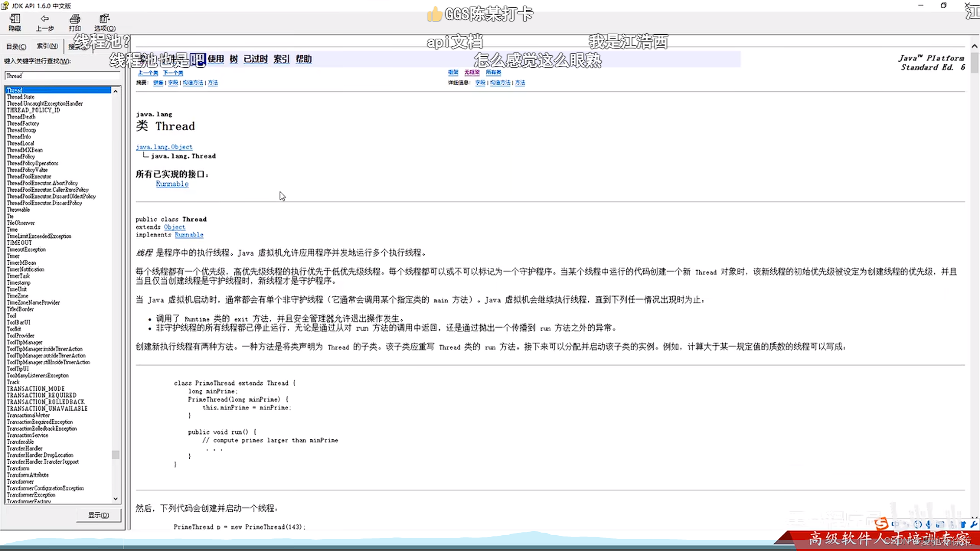Open the Runnable interface link

pos(172,184)
